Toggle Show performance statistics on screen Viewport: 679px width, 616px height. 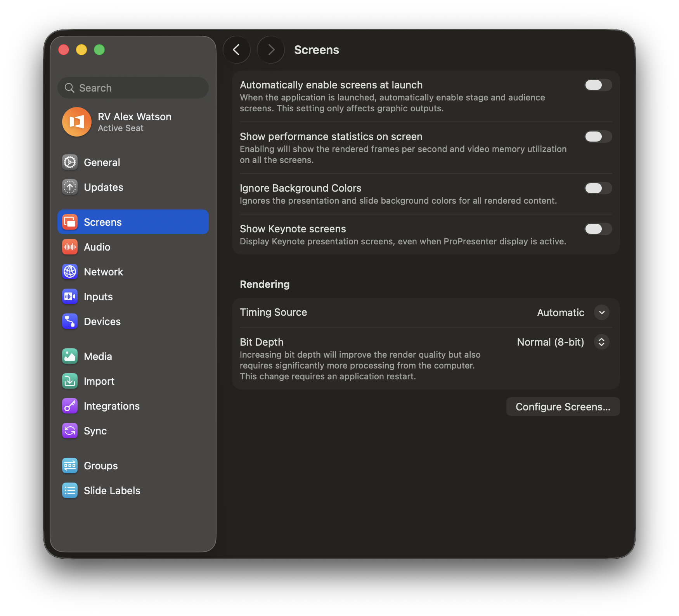(598, 137)
